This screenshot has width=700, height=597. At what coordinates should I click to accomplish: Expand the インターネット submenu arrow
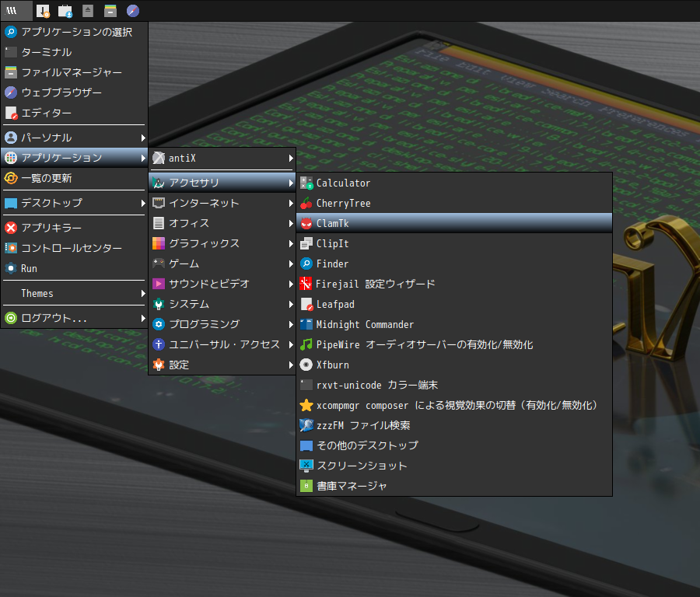pos(291,203)
